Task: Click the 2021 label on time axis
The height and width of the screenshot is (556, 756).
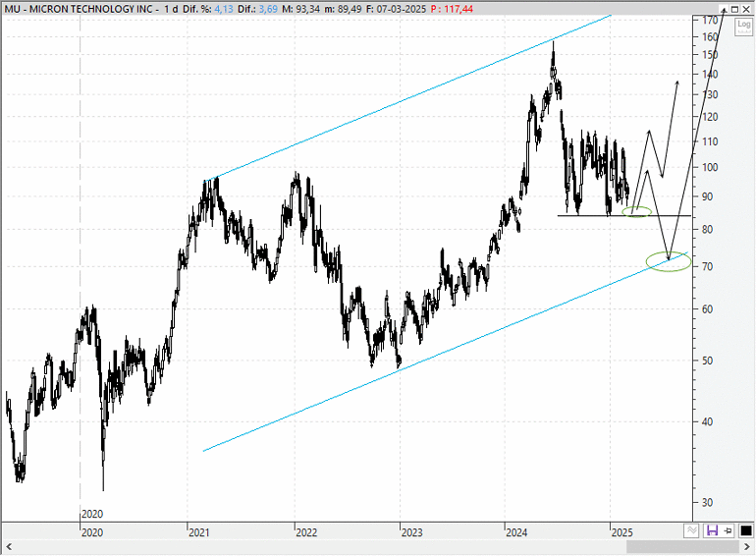Action: tap(199, 532)
